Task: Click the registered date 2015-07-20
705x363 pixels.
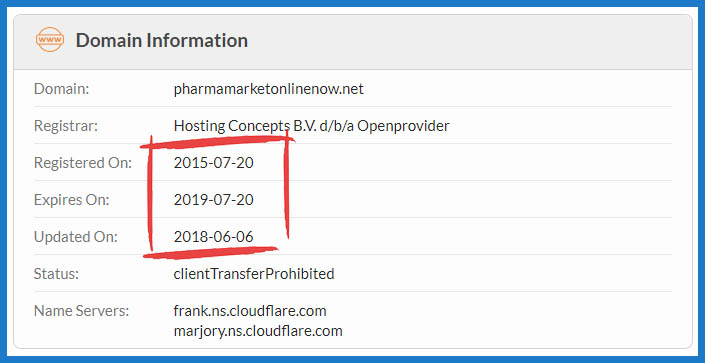Action: 214,163
